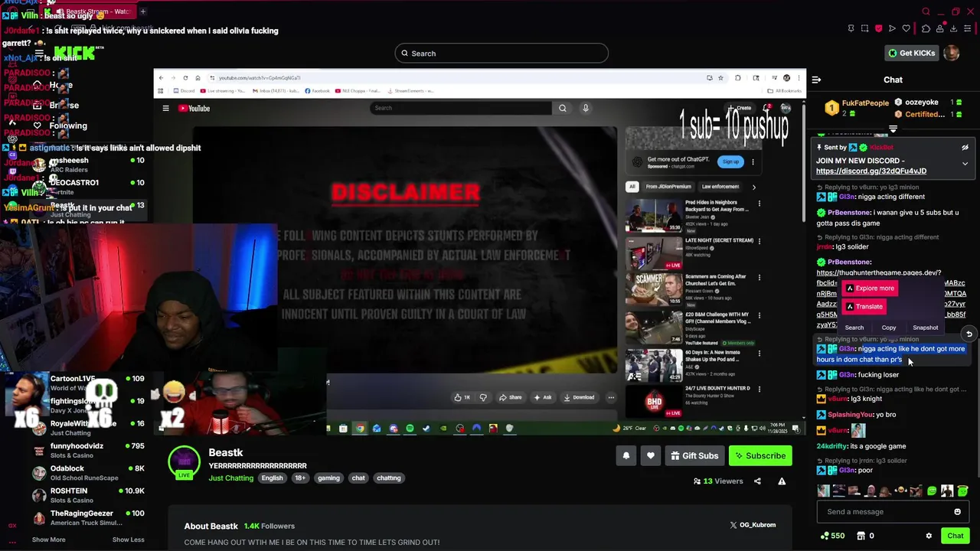This screenshot has width=980, height=551.
Task: Select Snapshot in text selection popup
Action: (925, 328)
